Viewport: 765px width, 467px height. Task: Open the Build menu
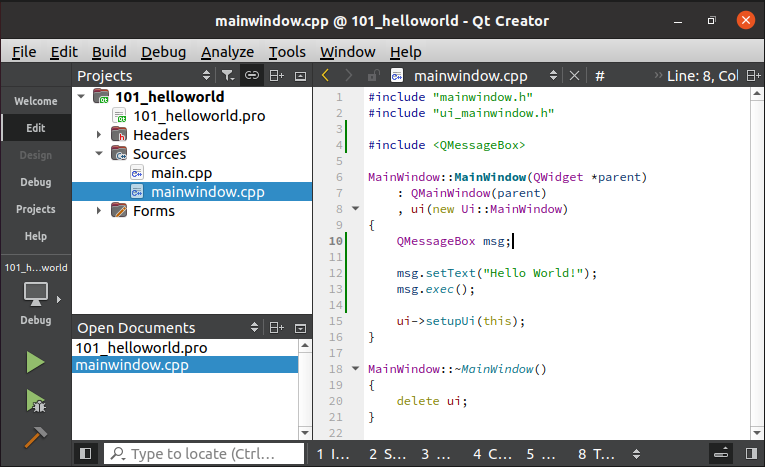pos(109,52)
